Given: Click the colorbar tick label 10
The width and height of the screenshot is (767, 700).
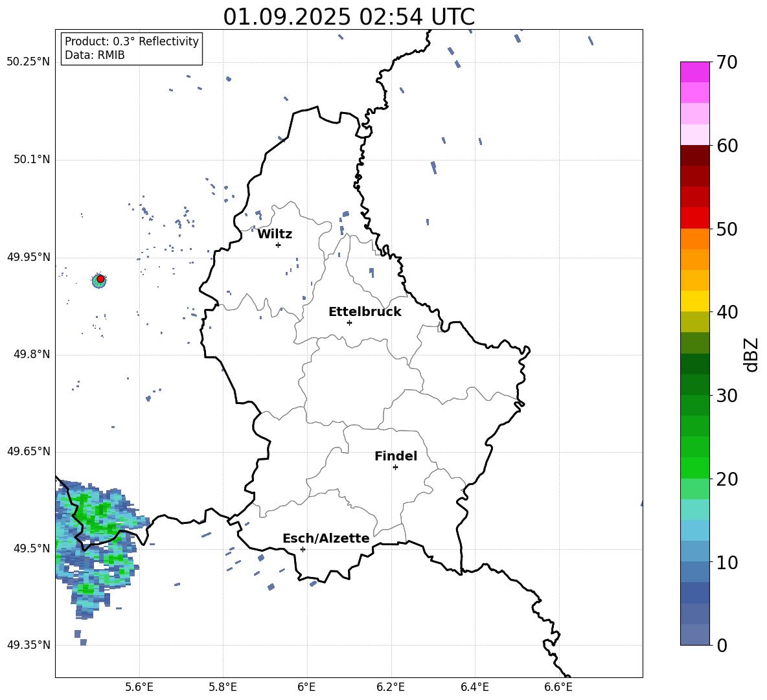Looking at the screenshot, I should click(x=727, y=562).
